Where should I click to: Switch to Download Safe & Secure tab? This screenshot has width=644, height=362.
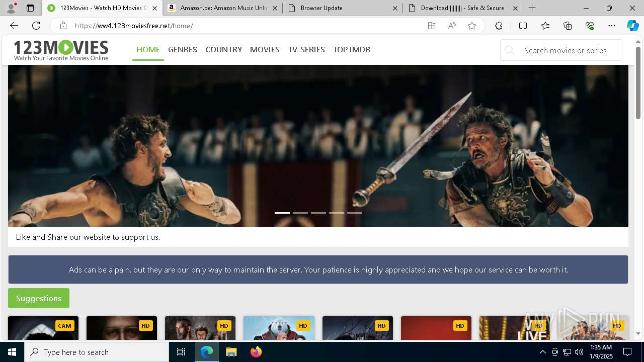click(463, 8)
